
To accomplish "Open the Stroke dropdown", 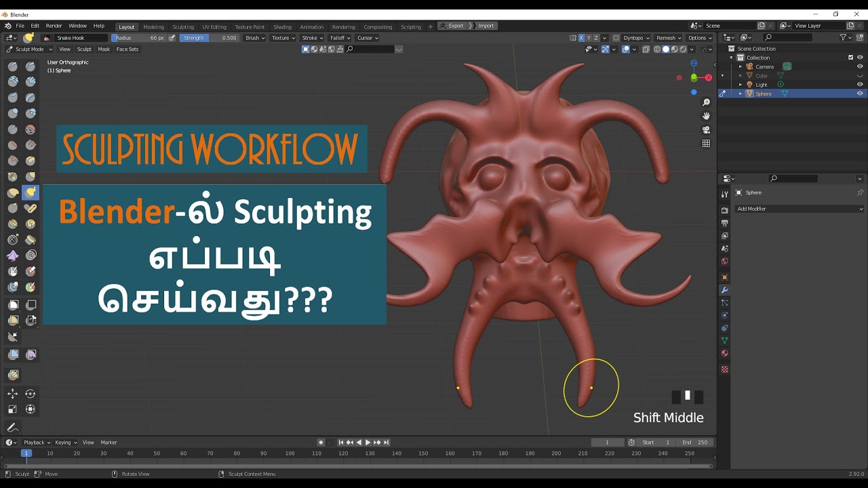I will 312,38.
